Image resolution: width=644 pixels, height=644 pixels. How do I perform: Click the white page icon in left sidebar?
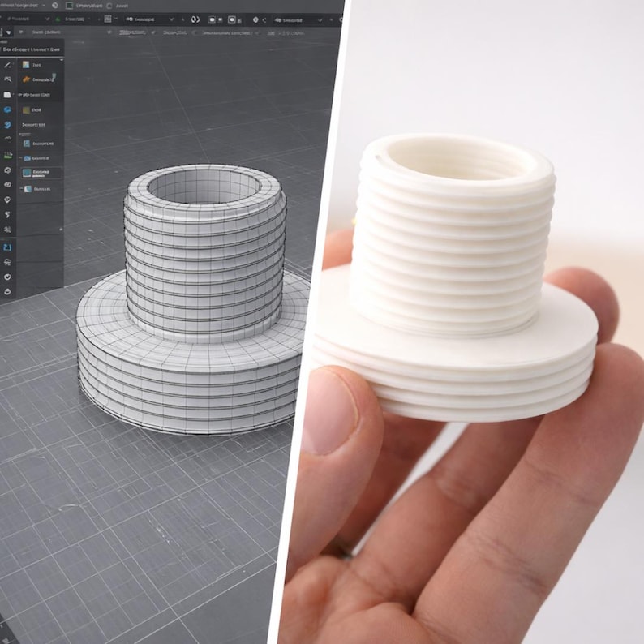(7, 95)
